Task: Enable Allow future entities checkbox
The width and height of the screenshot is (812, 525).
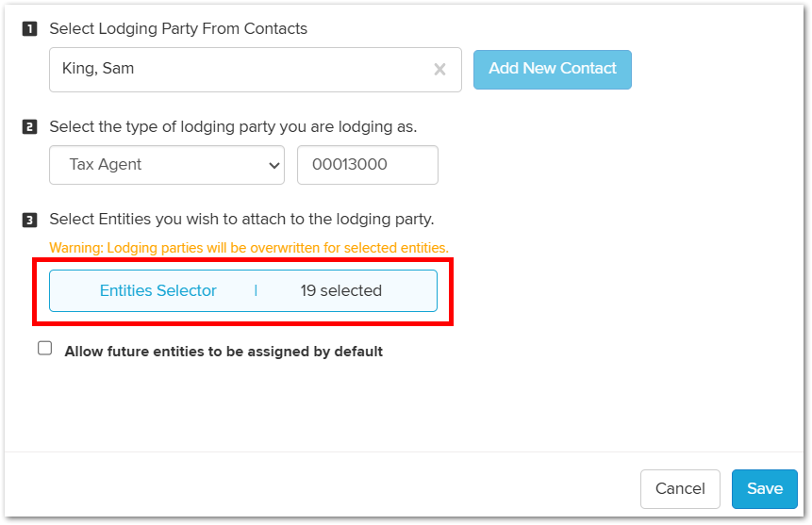Action: pyautogui.click(x=45, y=349)
